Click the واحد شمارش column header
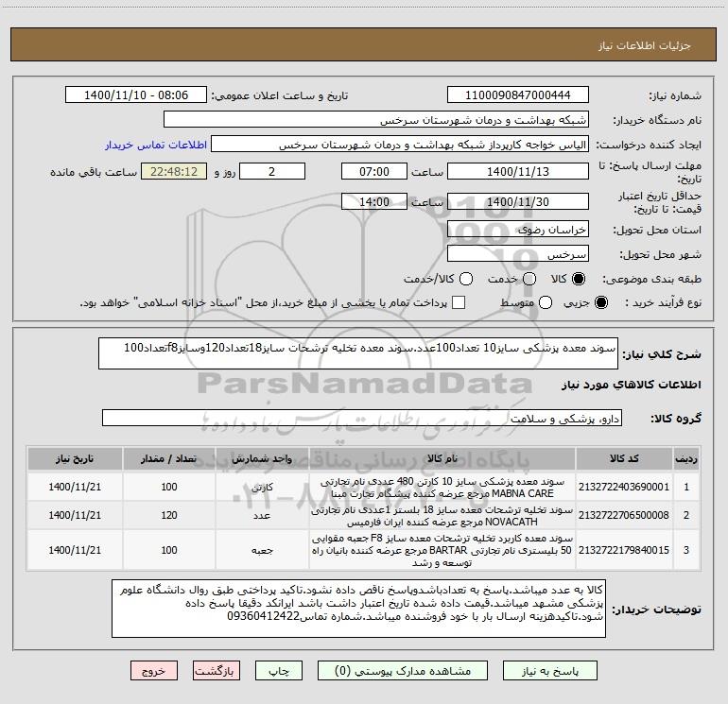The width and height of the screenshot is (728, 704). click(262, 458)
